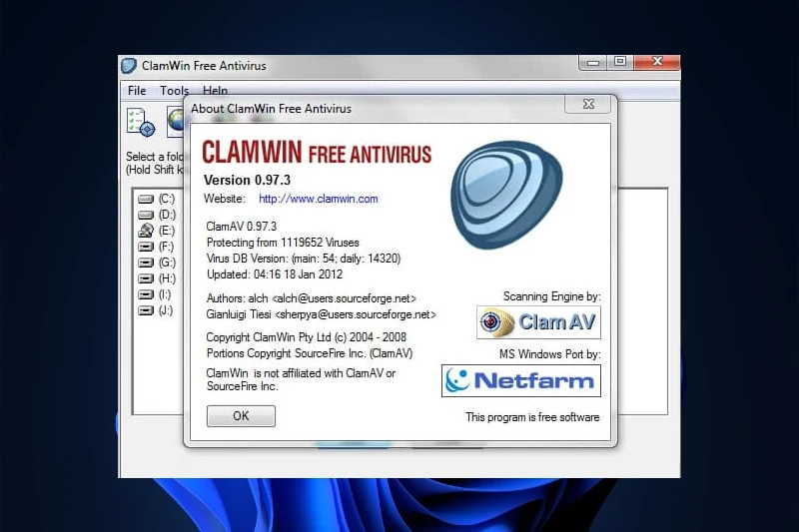Maximize the ClamWin Free Antivirus window

(620, 62)
